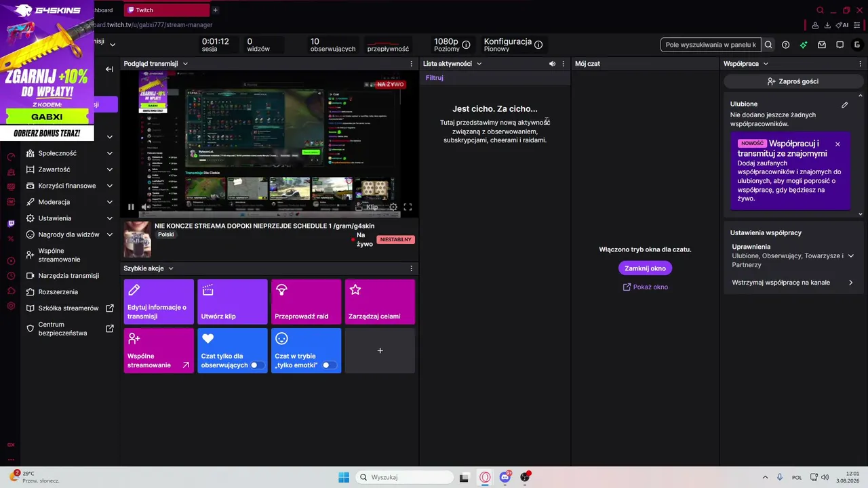Screen dimensions: 868x488
Task: Open Wspólne streamowanie in the sidebar
Action: tap(68, 255)
